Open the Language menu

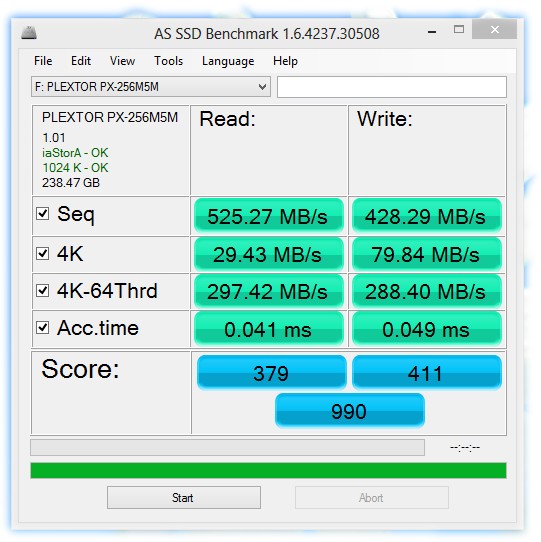click(x=228, y=61)
